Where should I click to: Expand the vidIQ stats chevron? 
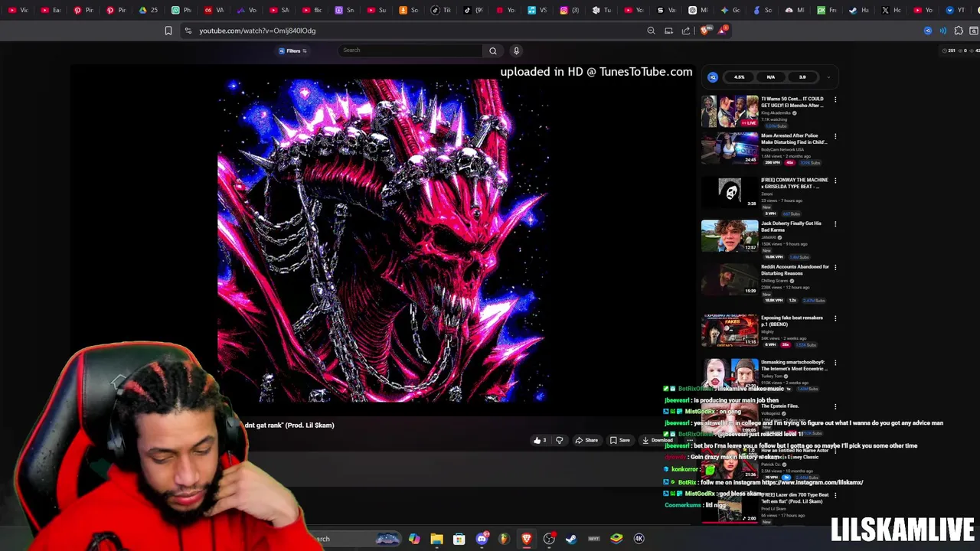pos(828,77)
